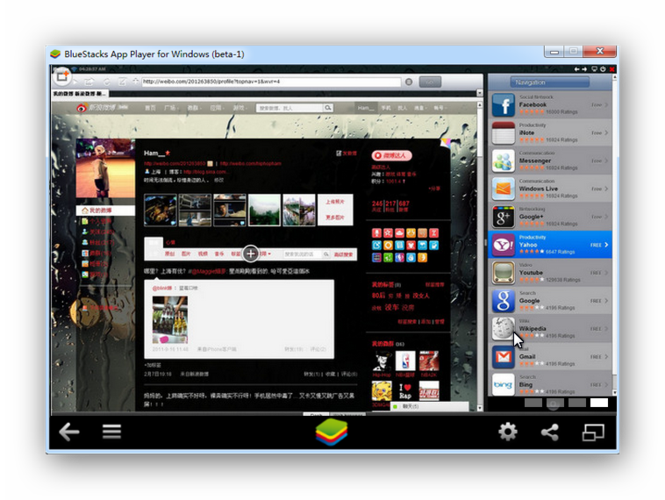Click the URL address field
The image size is (665, 500).
click(x=271, y=81)
